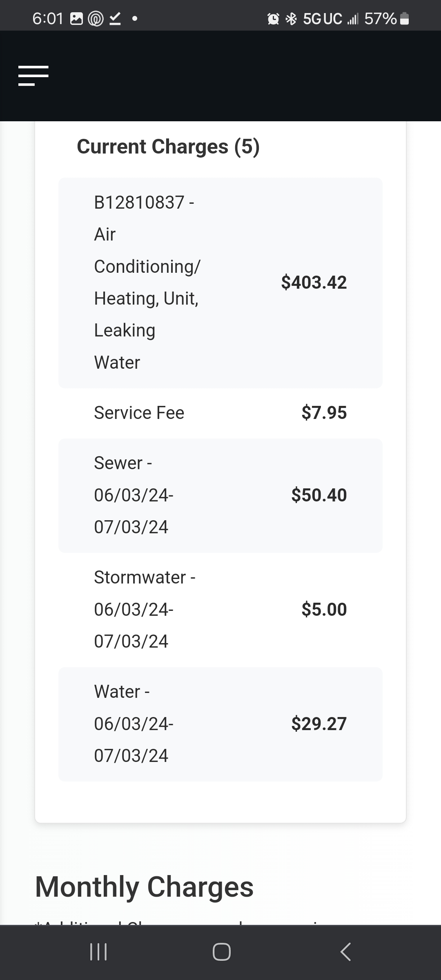Select the Stormwater charge row
Screen dimensions: 441x980
220,609
